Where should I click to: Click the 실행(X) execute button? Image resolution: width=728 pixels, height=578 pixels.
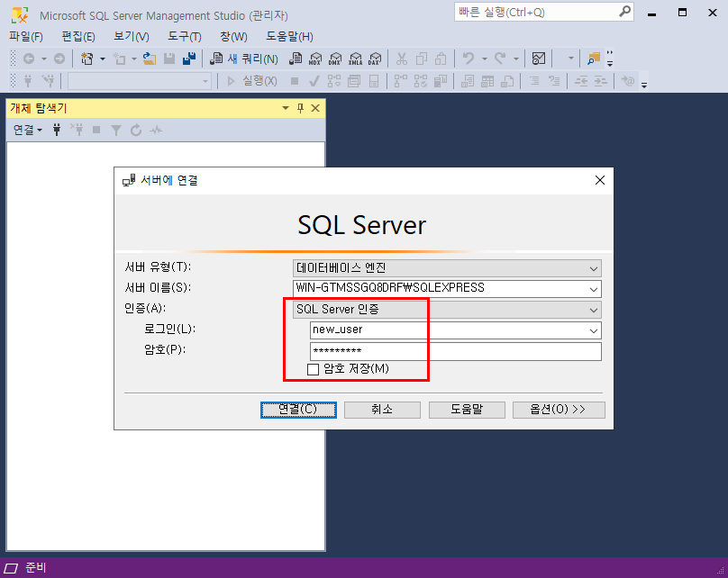pyautogui.click(x=252, y=81)
